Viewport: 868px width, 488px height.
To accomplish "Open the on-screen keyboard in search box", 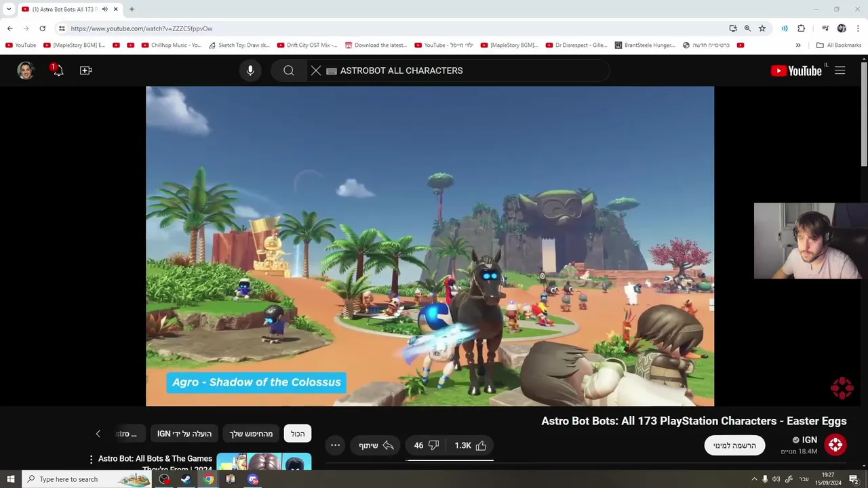I will click(332, 71).
